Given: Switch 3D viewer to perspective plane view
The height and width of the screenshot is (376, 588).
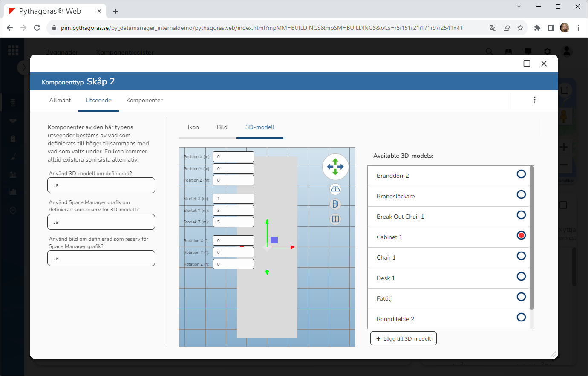Looking at the screenshot, I should (335, 189).
